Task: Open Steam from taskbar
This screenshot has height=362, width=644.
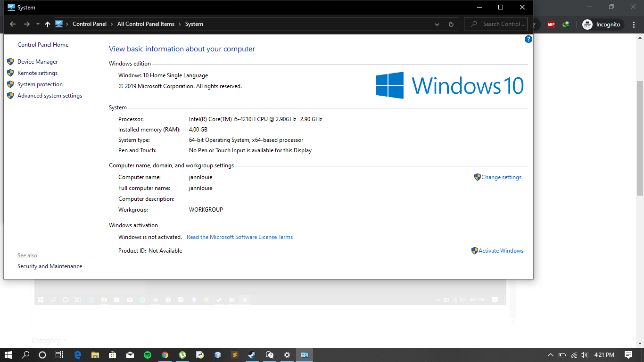Action: 252,355
